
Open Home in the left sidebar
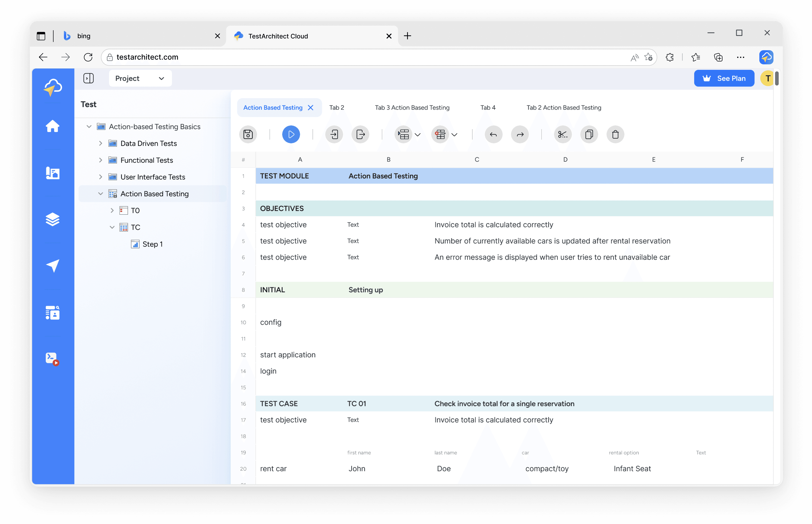pyautogui.click(x=52, y=126)
